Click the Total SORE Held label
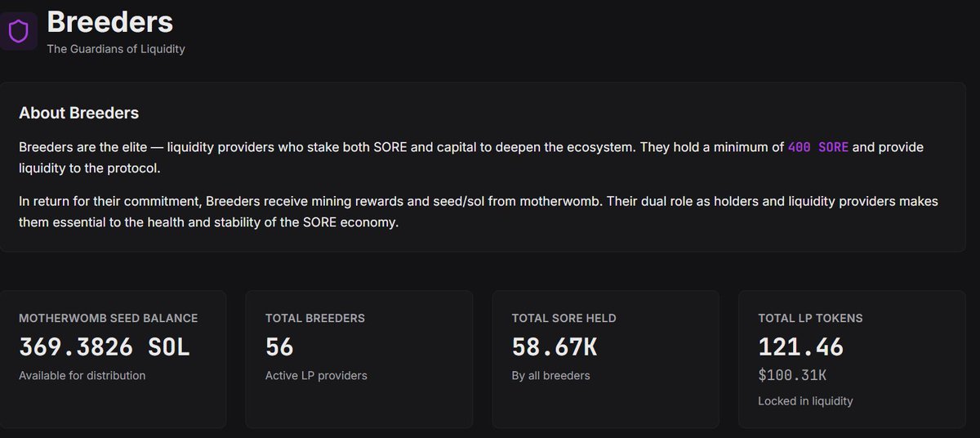This screenshot has height=438, width=980. coord(563,318)
